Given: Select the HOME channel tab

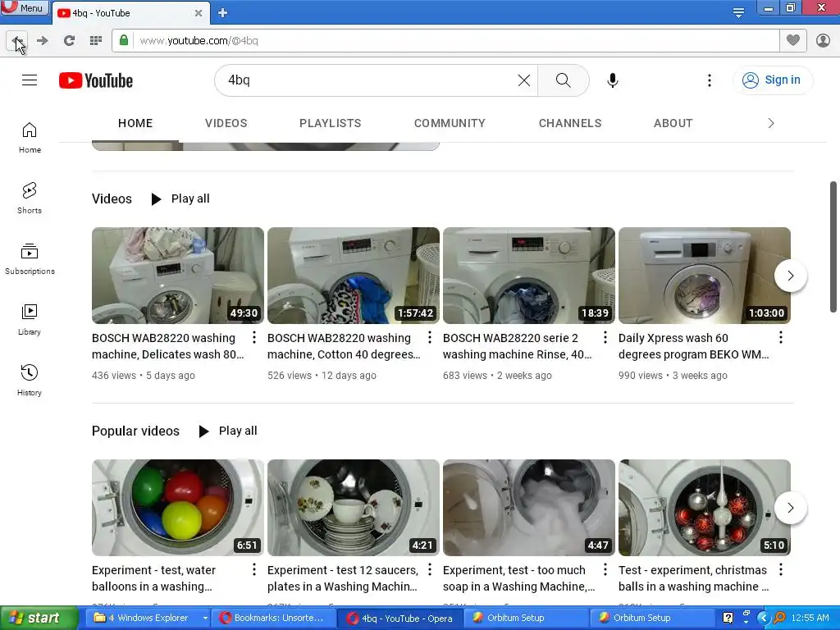Looking at the screenshot, I should (135, 123).
